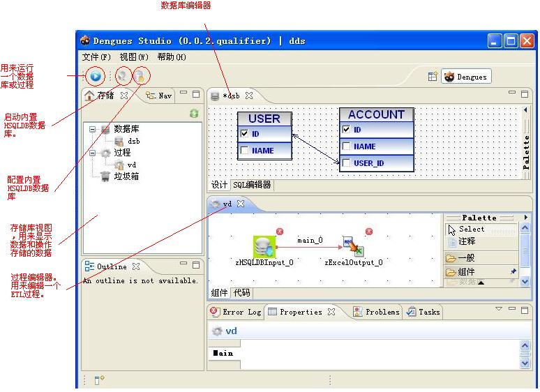Close the Properties view tab
This screenshot has height=392, width=540.
click(x=331, y=312)
